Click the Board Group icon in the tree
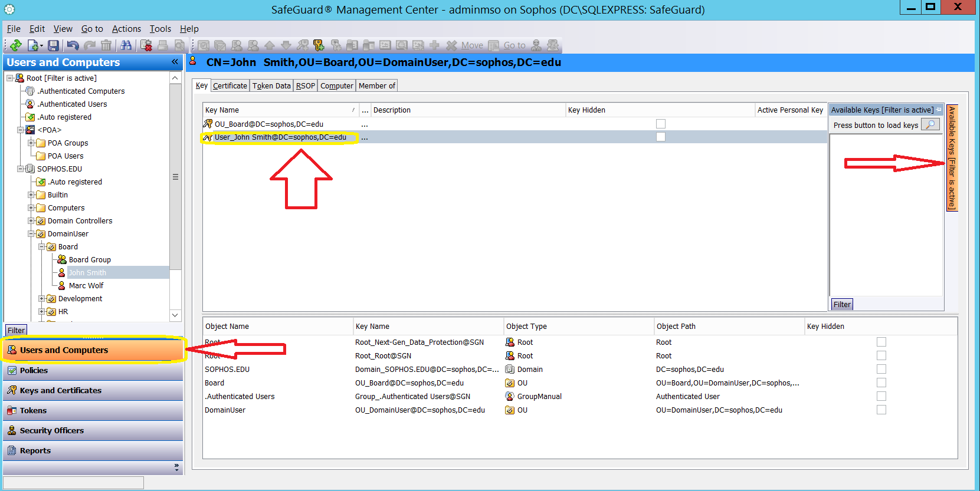This screenshot has height=491, width=980. click(62, 259)
